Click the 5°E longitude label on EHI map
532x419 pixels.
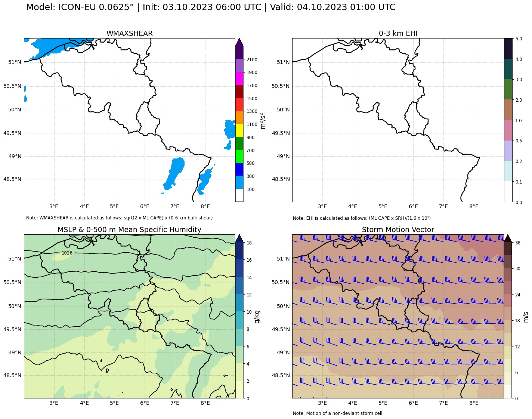point(383,206)
